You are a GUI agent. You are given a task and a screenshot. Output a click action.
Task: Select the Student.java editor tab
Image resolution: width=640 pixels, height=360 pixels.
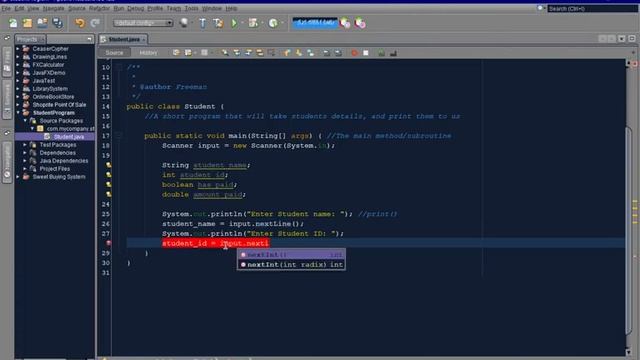[124, 39]
